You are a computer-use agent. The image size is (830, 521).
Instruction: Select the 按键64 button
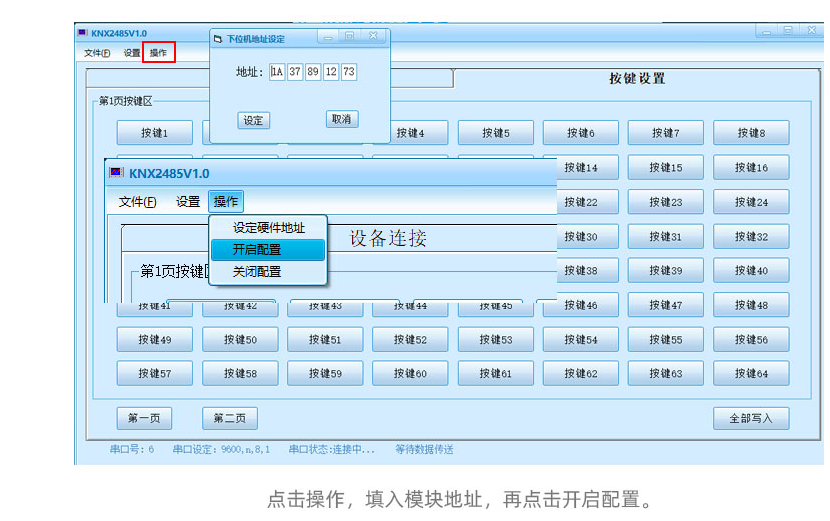(x=750, y=373)
